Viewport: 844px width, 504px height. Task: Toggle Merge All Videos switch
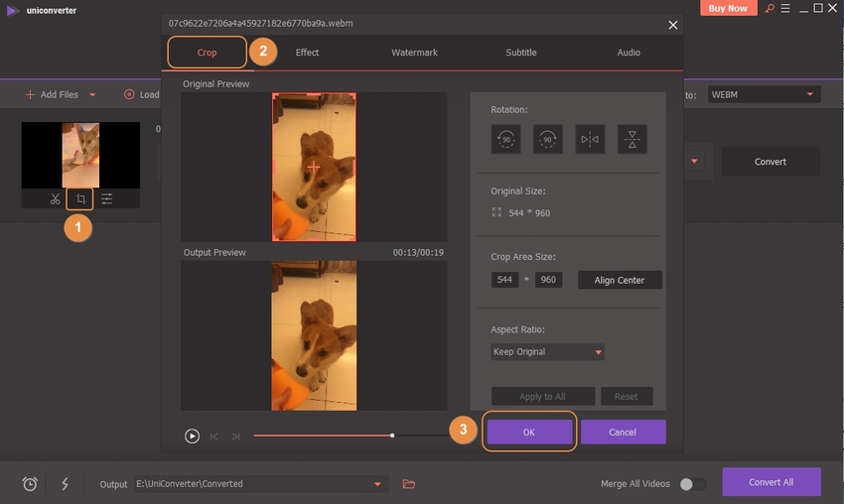pyautogui.click(x=692, y=484)
